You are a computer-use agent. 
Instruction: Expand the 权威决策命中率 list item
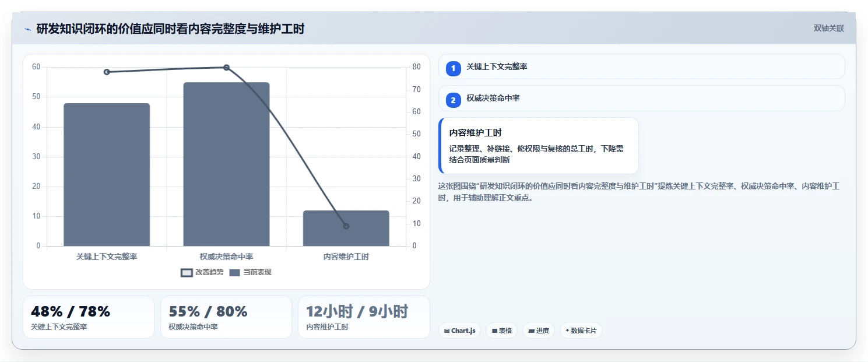[641, 98]
